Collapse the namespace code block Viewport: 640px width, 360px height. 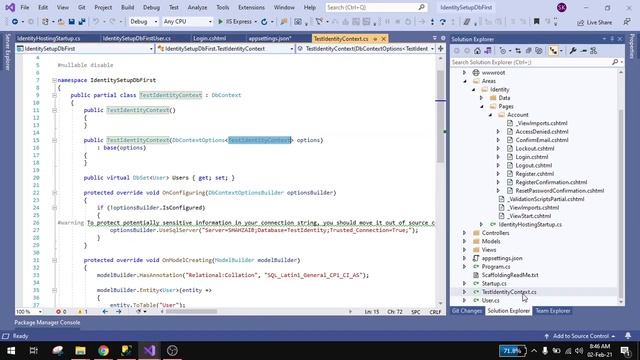click(54, 80)
